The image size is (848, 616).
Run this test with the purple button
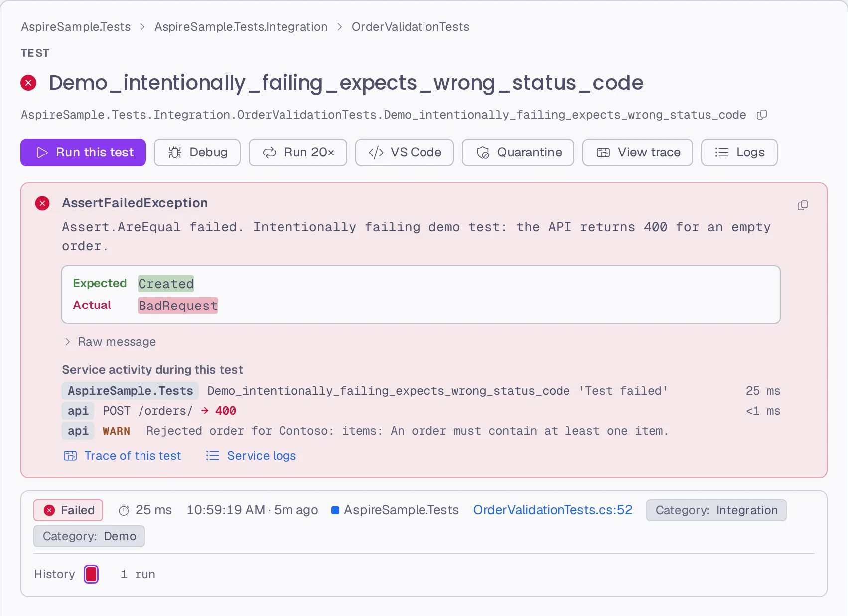click(83, 153)
